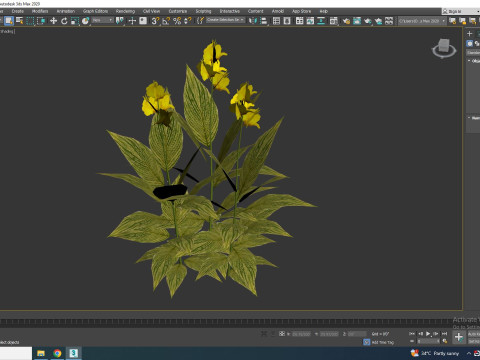Viewport: 480px width, 360px height.
Task: Open the Rendered Frame Window
Action: click(357, 21)
